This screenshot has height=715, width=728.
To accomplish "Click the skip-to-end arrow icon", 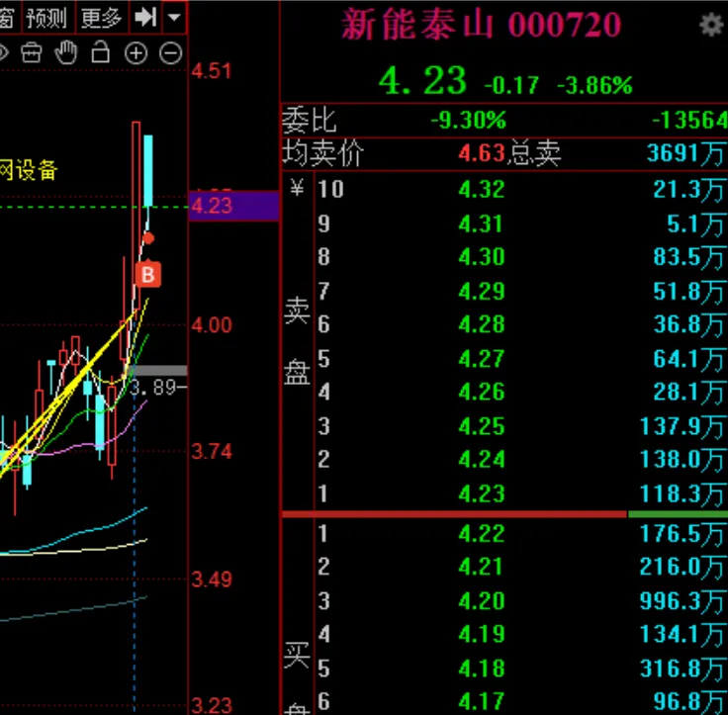I will 145,17.
